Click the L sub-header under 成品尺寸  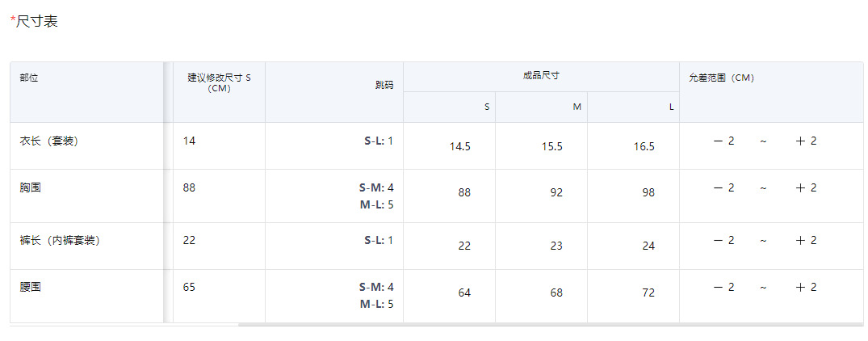pos(671,107)
